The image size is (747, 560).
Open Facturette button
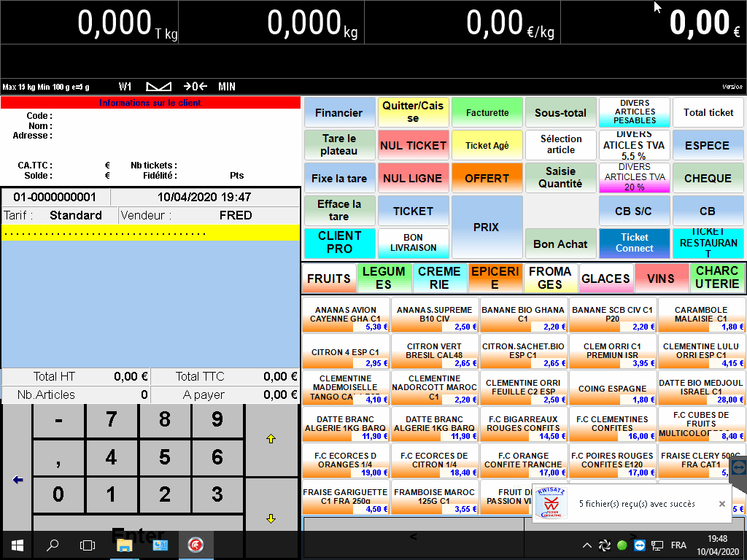[x=487, y=113]
